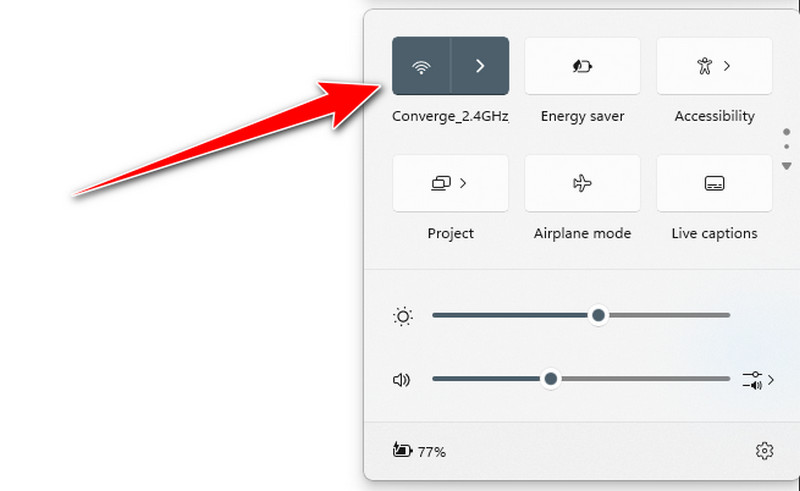Click the second page indicator dot
This screenshot has height=491, width=800.
[786, 147]
